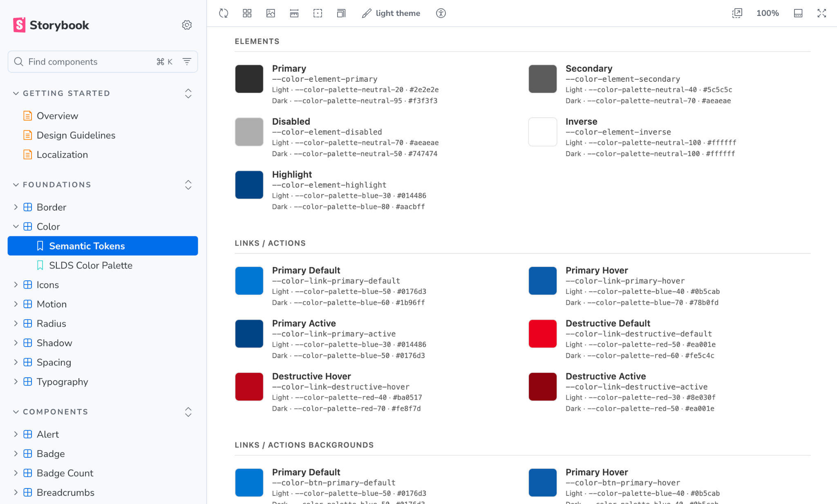Screen dimensions: 837x504
Task: Click the SLDS Color Palette bookmark icon
Action: coord(40,265)
